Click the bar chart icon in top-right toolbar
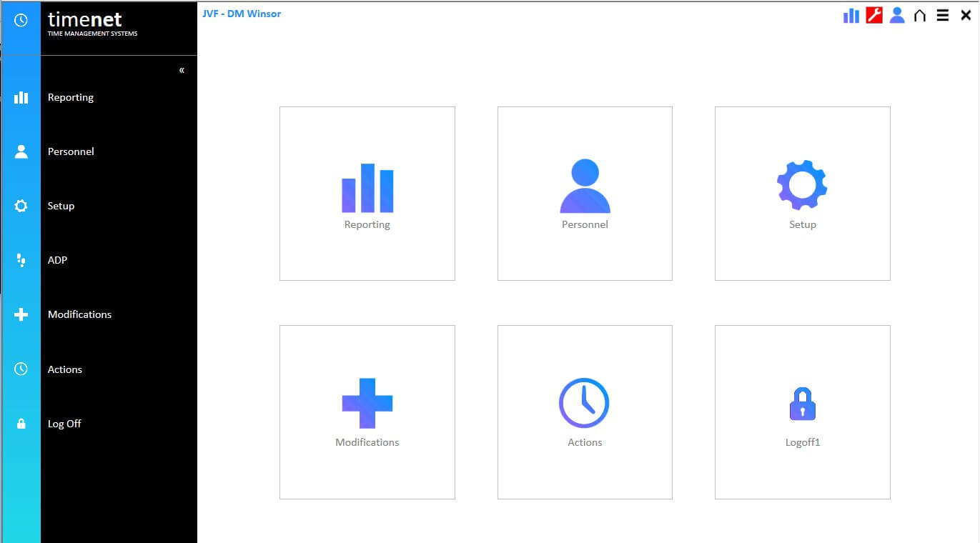This screenshot has width=980, height=543. coord(851,15)
